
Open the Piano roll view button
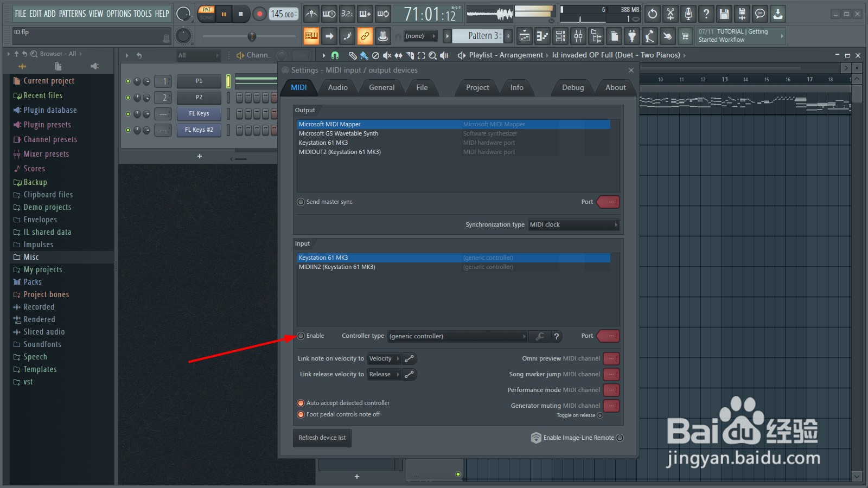[x=542, y=36]
